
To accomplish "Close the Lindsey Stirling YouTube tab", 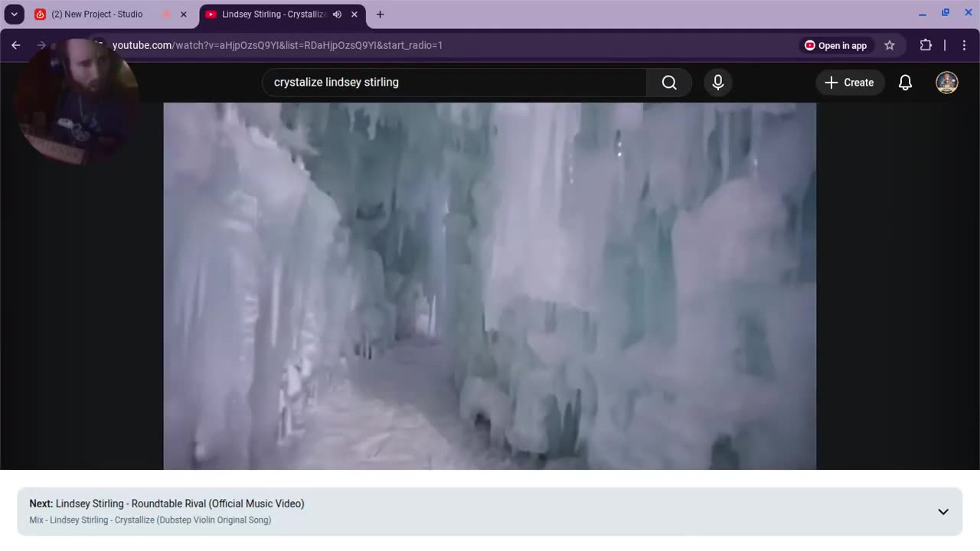I will tap(354, 14).
